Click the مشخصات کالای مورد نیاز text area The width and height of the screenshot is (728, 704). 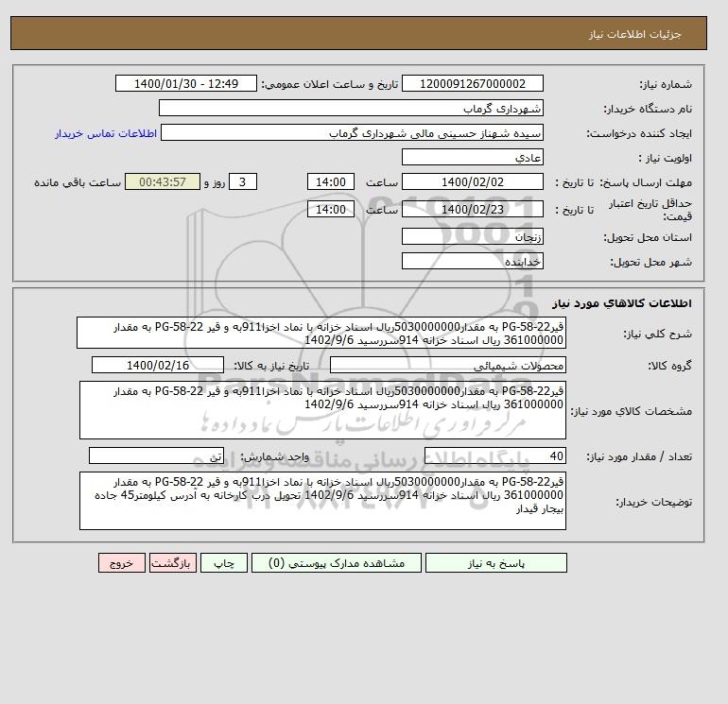click(x=322, y=410)
